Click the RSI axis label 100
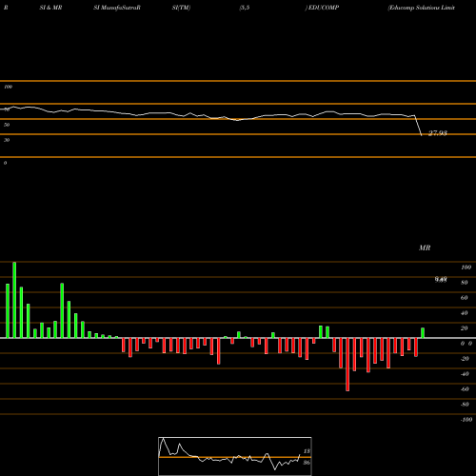The height and width of the screenshot is (476, 476). [x=8, y=87]
